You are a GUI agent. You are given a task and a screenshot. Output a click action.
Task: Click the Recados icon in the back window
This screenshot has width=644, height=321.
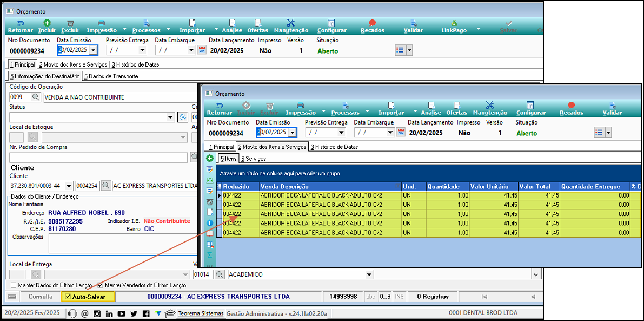(x=372, y=26)
